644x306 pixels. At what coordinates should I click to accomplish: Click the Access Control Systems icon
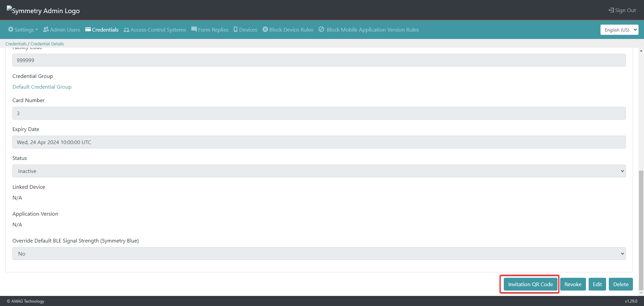126,30
